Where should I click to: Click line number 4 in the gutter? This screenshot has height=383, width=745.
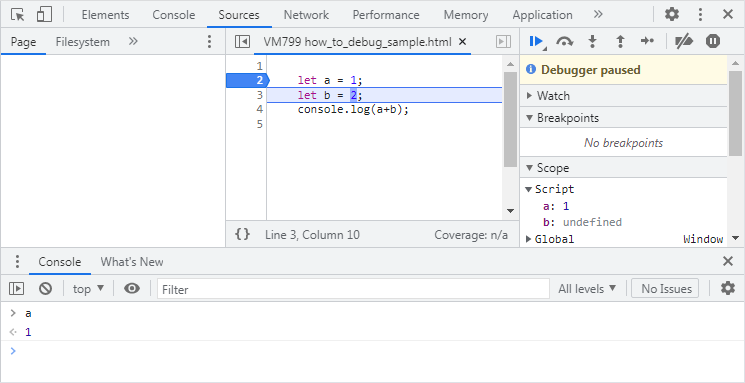259,109
